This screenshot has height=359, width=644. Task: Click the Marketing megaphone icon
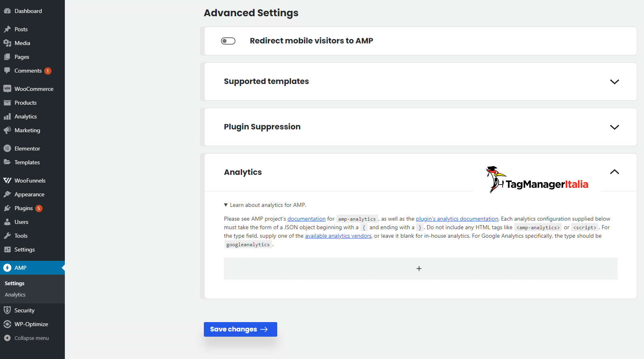click(x=7, y=130)
